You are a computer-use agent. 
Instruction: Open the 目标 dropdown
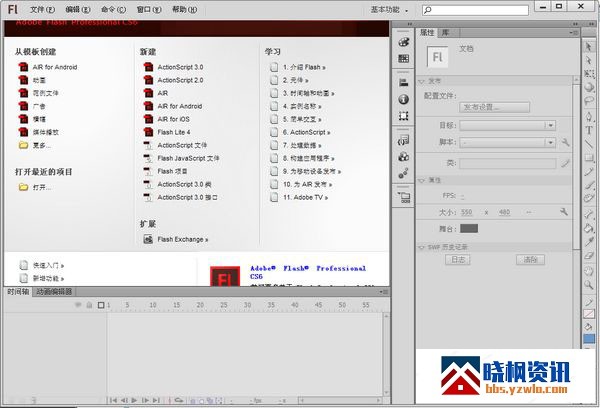tap(507, 125)
